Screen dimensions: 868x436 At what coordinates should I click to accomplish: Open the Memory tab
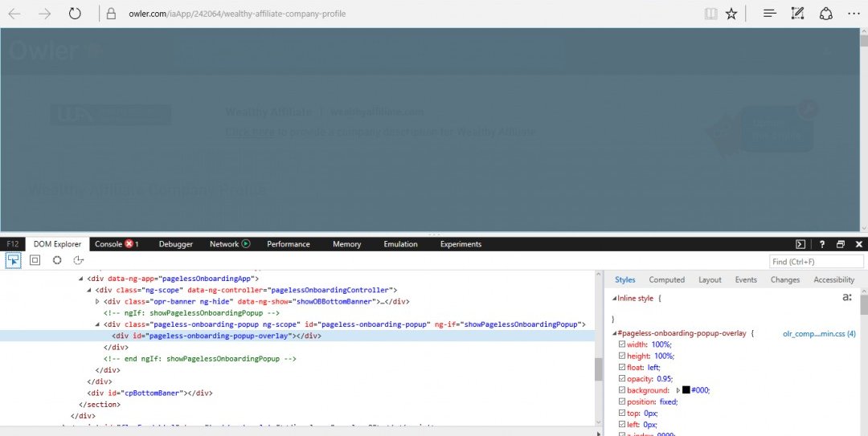(346, 244)
